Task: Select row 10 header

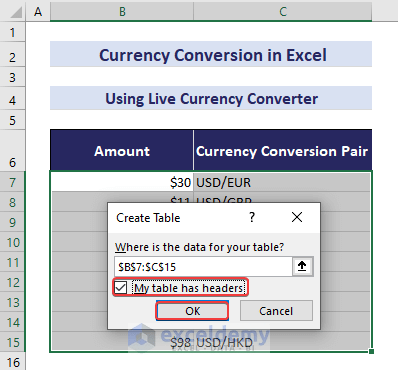Action: coord(13,242)
